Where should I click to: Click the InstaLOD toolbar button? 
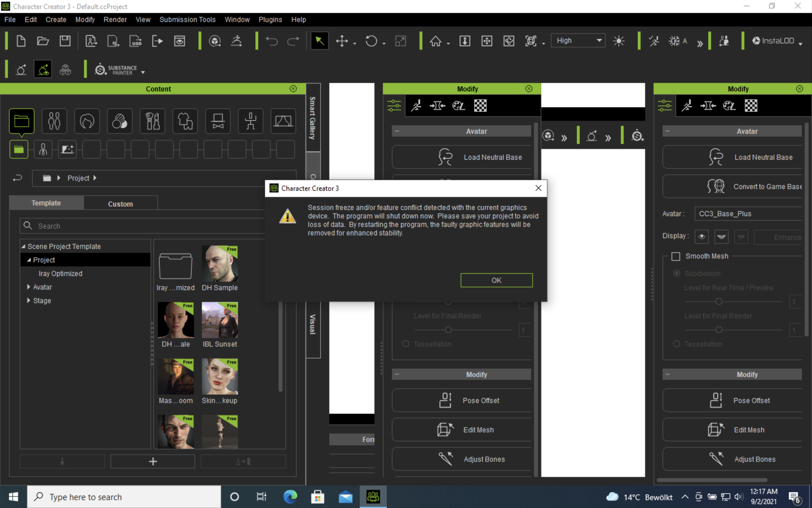click(773, 41)
